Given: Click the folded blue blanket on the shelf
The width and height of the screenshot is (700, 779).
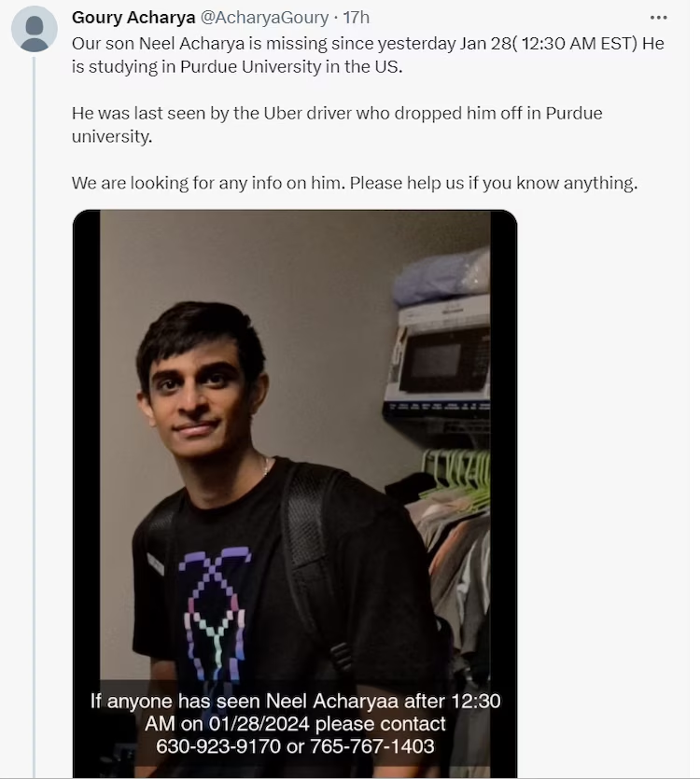Looking at the screenshot, I should click(x=441, y=277).
